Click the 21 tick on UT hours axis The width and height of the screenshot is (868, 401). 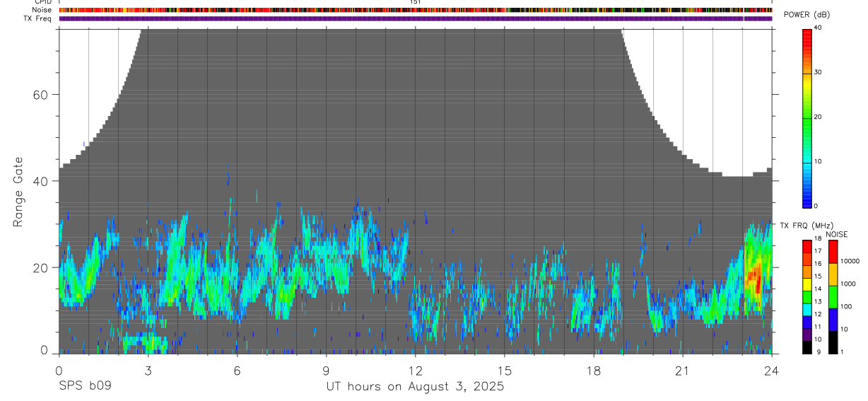682,371
